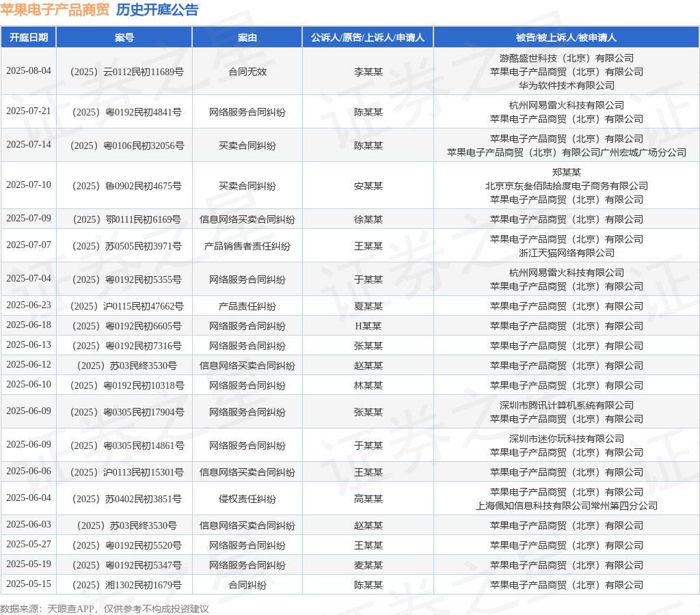
Task: Select case number （2025）苏0505民初3971号
Action: pyautogui.click(x=126, y=246)
